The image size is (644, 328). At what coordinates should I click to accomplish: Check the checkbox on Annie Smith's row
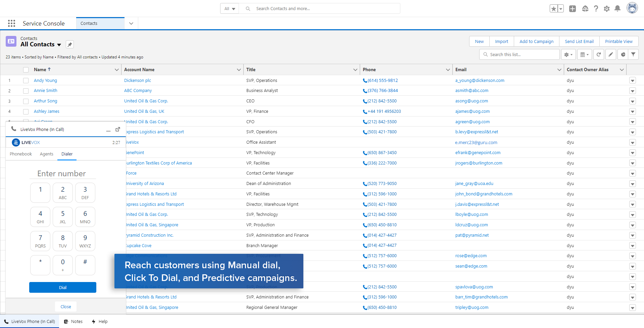click(x=26, y=90)
